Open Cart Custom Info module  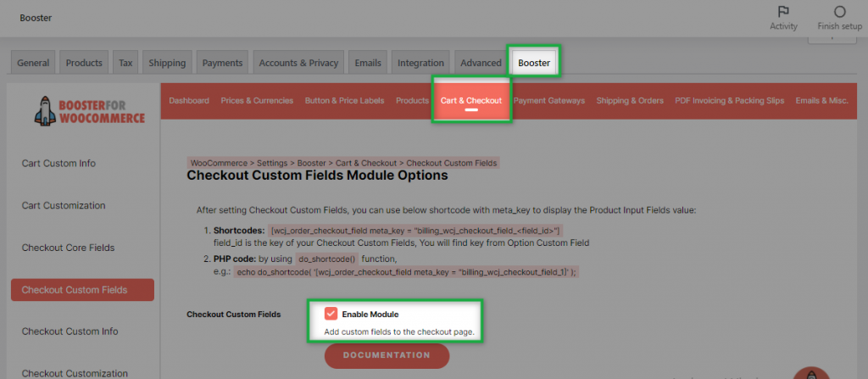pyautogui.click(x=58, y=164)
